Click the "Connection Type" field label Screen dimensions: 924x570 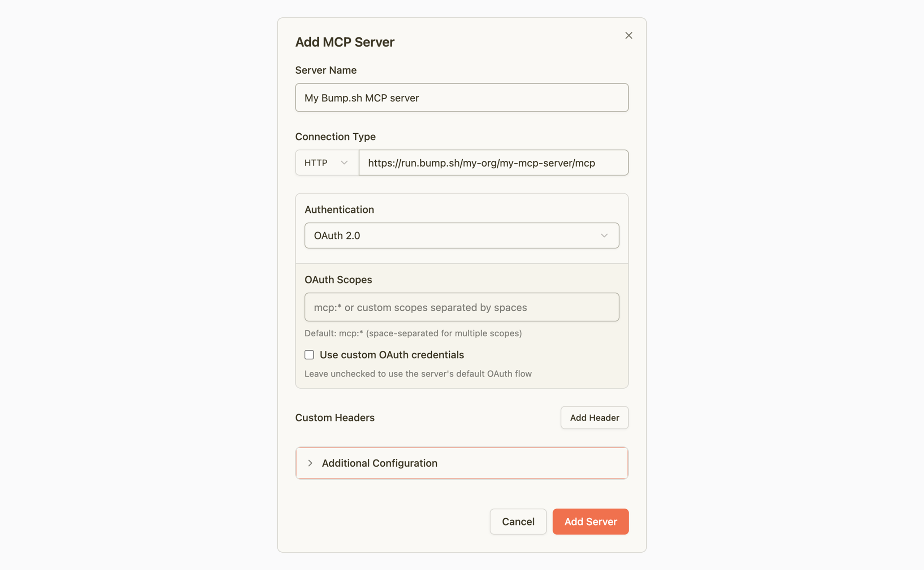pyautogui.click(x=335, y=137)
